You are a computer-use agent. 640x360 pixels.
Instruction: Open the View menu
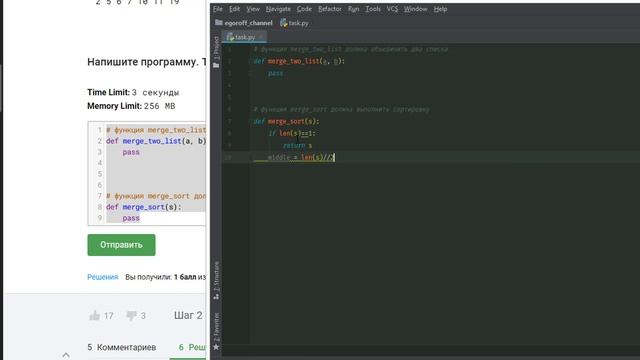coord(253,9)
